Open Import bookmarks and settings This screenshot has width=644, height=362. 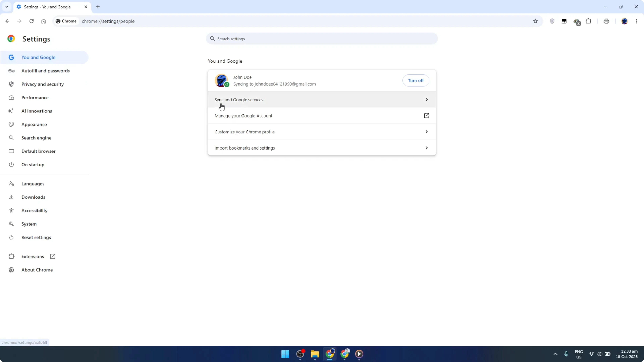[x=321, y=148]
